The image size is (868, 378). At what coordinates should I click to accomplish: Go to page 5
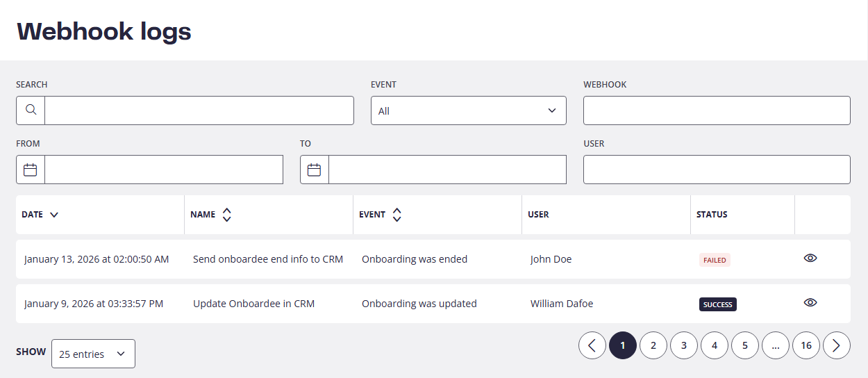(x=745, y=345)
